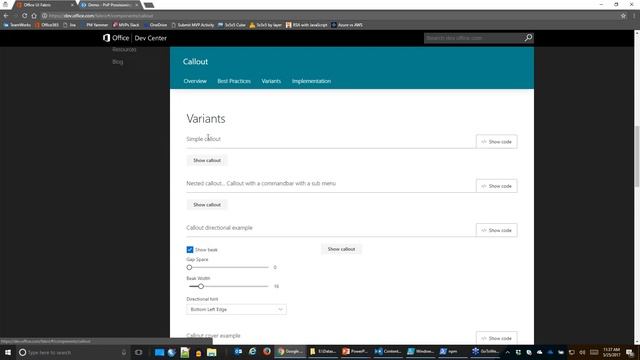Open a new browser tab
This screenshot has width=640, height=360.
[149, 5]
